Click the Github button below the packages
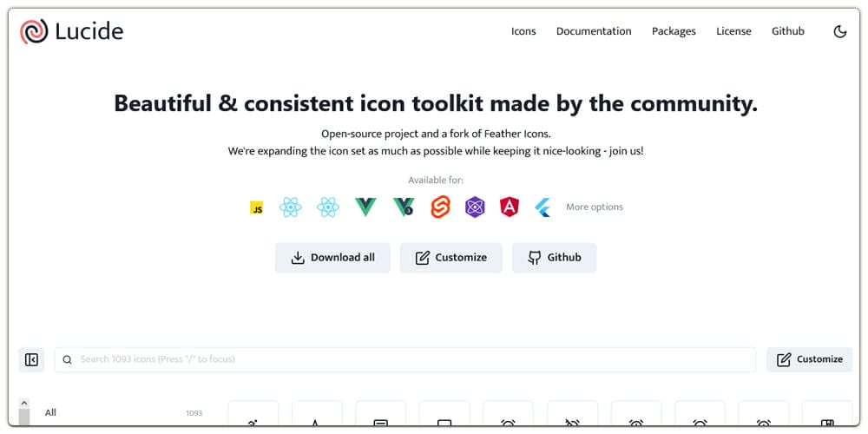Screen dimensions: 868x434 pyautogui.click(x=554, y=258)
